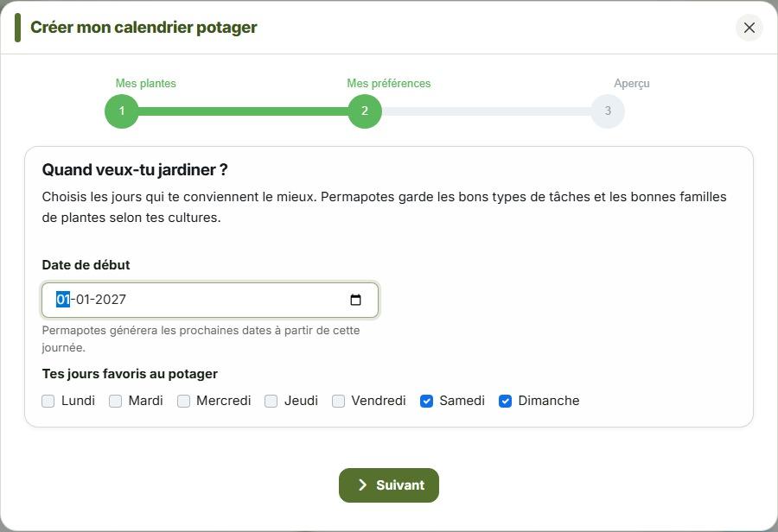Enable the Lundi checkbox

(48, 401)
